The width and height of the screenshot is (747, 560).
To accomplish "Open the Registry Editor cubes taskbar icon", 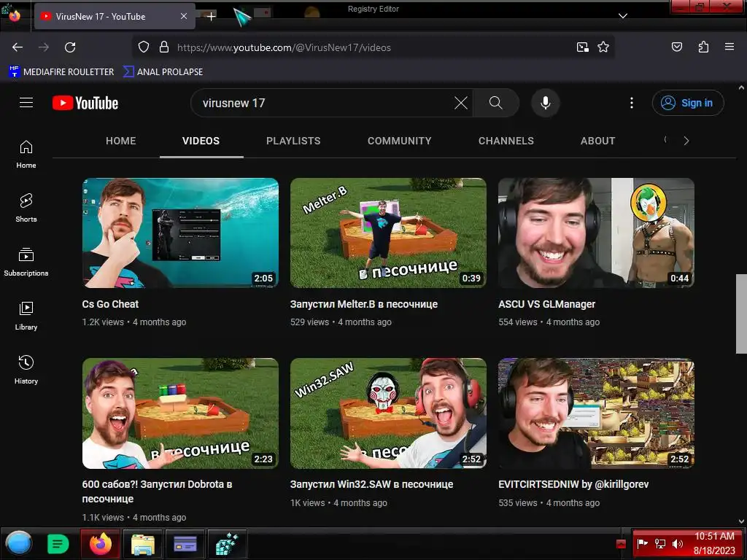I will [x=228, y=543].
